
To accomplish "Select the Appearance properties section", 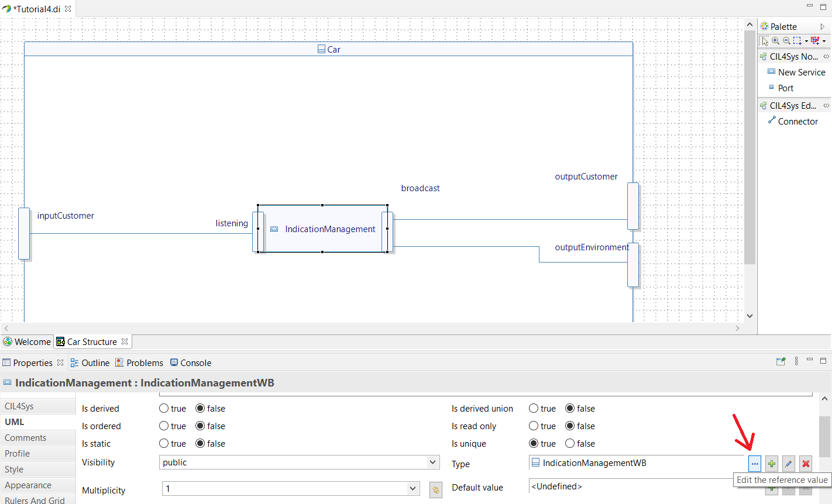I will click(x=38, y=485).
